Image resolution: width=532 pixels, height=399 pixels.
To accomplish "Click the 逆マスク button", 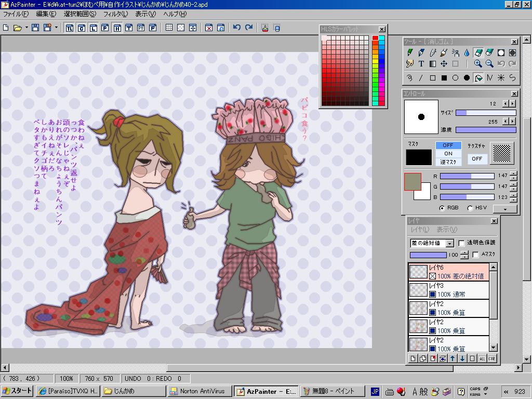I will (448, 162).
